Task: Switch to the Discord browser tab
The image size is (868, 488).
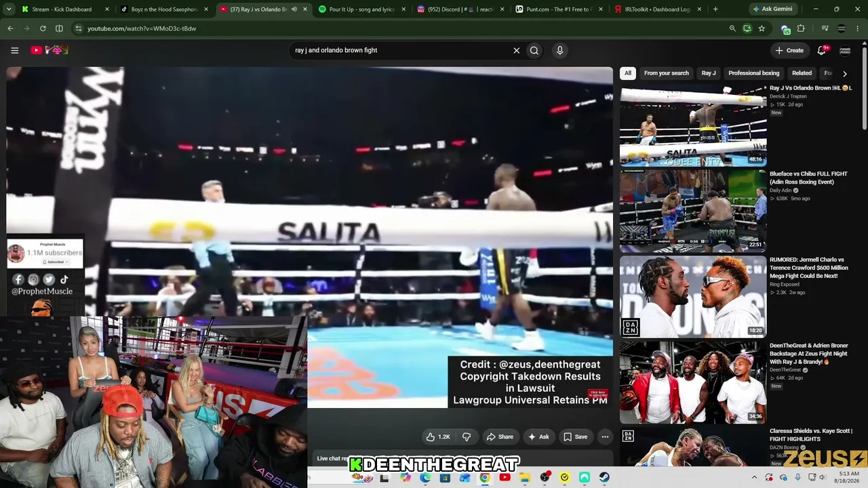Action: [x=460, y=9]
